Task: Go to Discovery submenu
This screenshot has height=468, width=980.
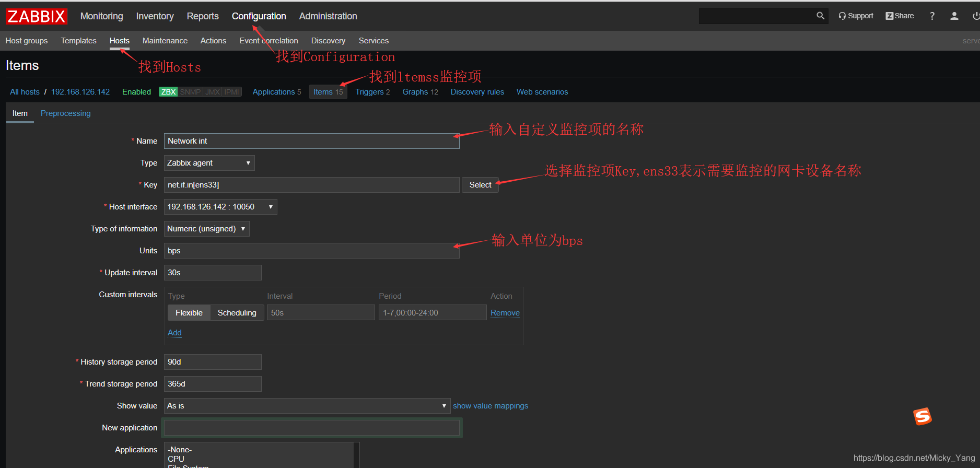Action: pyautogui.click(x=328, y=41)
